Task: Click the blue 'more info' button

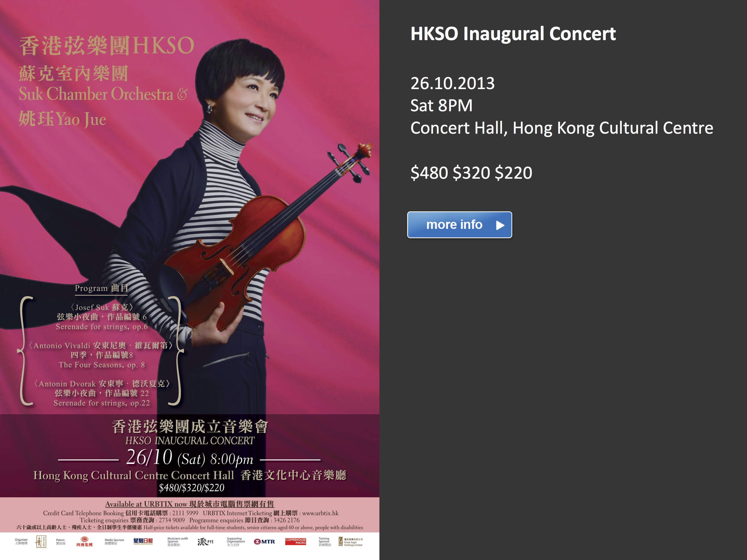Action: [x=459, y=225]
